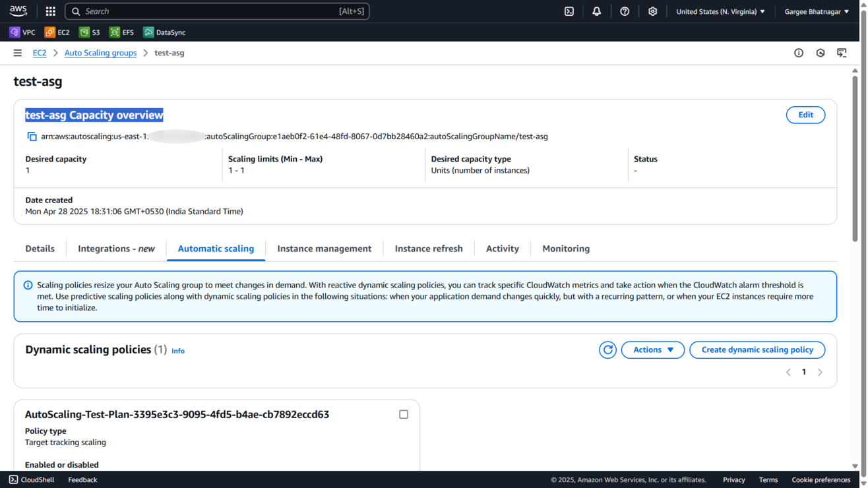868x488 pixels.
Task: Open the Activity tab
Action: click(x=503, y=249)
